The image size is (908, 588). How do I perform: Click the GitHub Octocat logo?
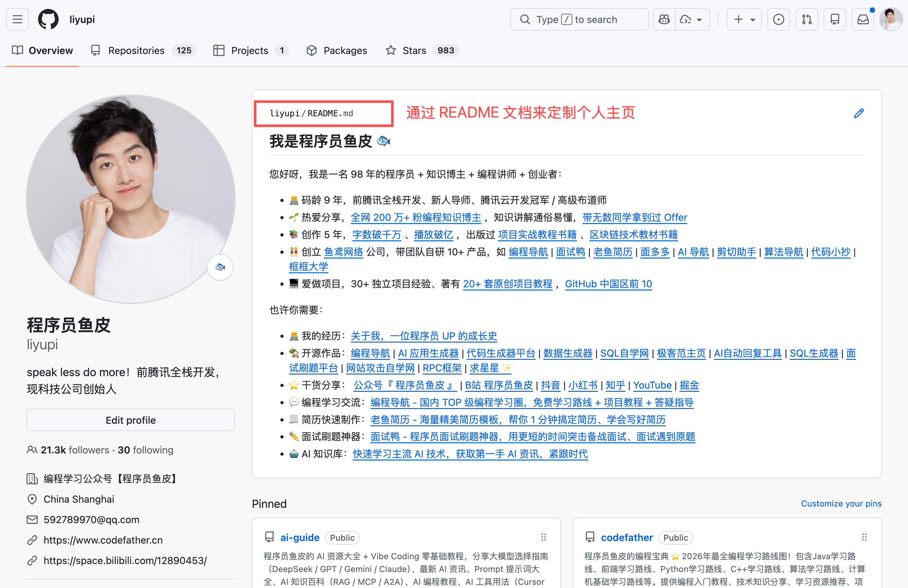click(48, 19)
